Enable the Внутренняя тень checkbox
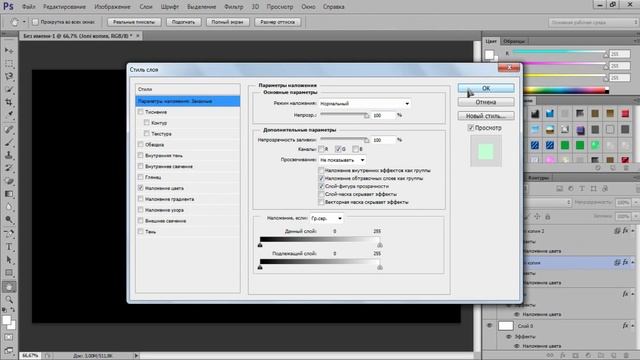This screenshot has height=360, width=640. 141,156
